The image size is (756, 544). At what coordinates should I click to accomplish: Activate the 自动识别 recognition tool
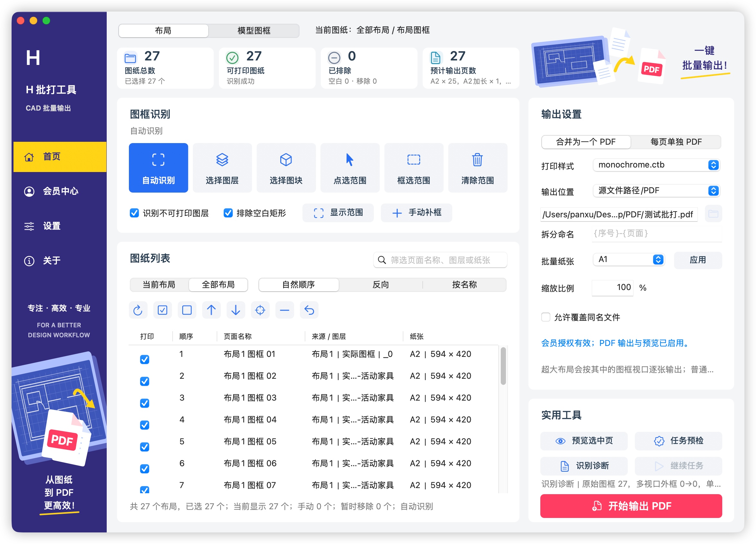tap(158, 168)
